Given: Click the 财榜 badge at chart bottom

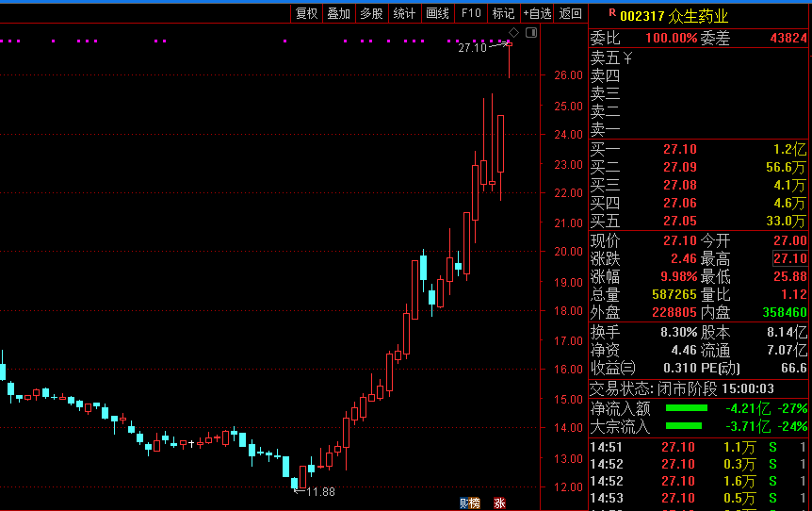Looking at the screenshot, I should tap(469, 503).
